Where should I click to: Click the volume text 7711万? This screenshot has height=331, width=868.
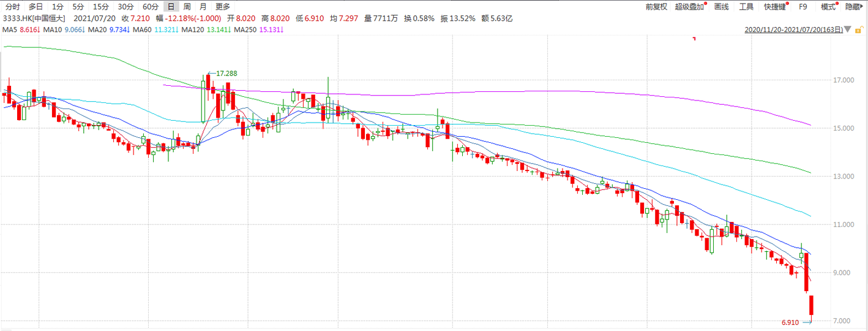pyautogui.click(x=386, y=18)
